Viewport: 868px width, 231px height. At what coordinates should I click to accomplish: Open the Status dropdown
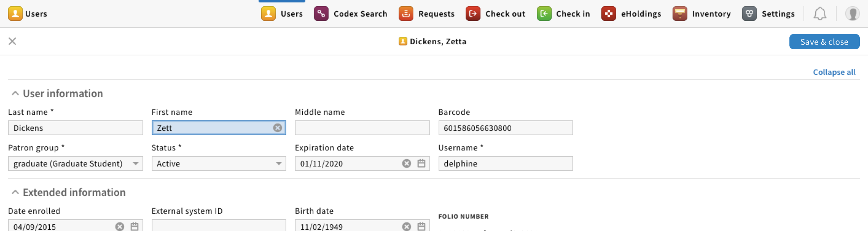(x=219, y=163)
